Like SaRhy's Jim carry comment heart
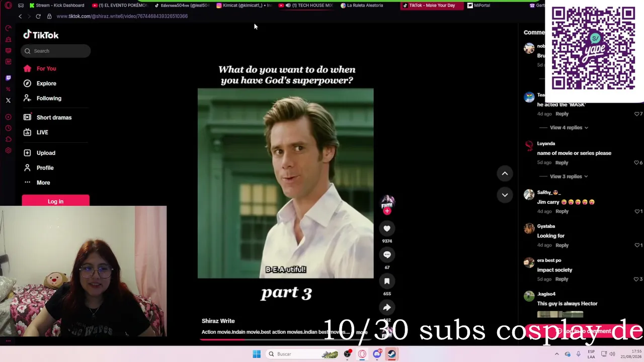 click(636, 212)
